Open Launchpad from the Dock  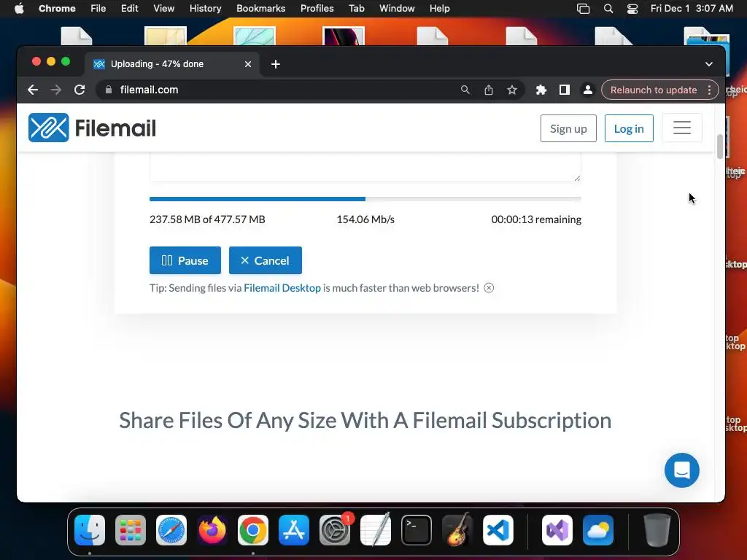pos(131,530)
